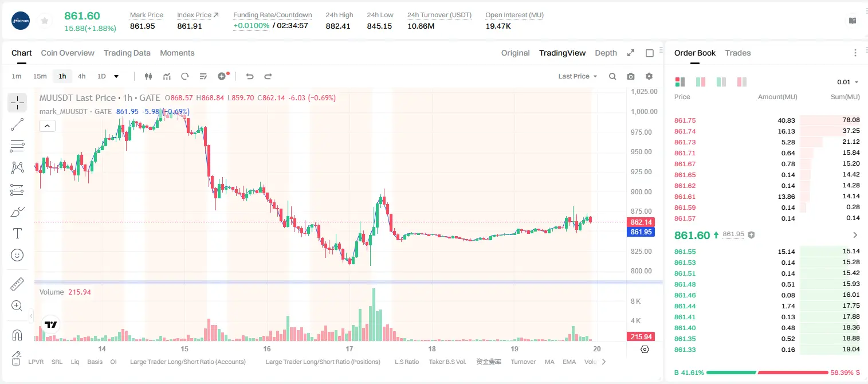Switch to the 1D timeframe
Viewport: 868px width, 384px height.
pos(101,76)
